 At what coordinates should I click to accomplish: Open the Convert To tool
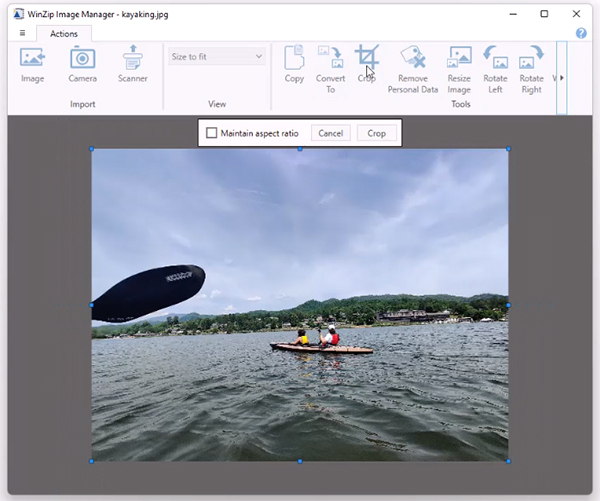click(330, 59)
